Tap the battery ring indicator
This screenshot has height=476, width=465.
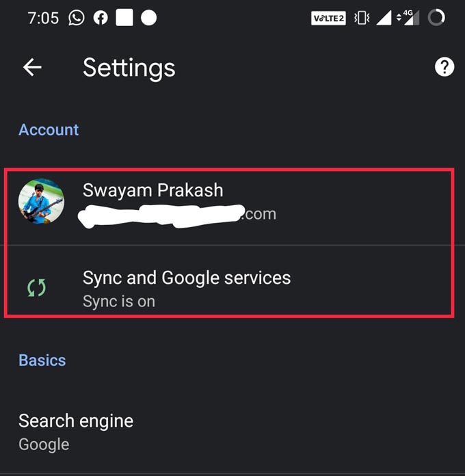(436, 18)
